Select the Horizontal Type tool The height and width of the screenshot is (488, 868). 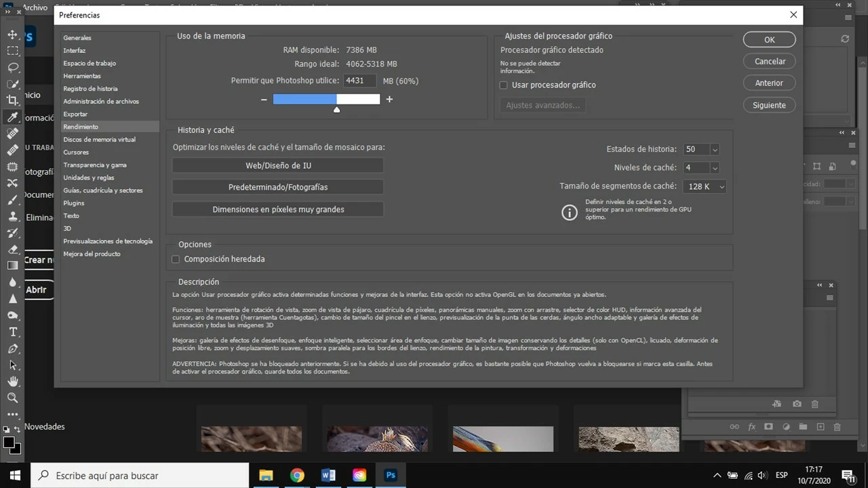coord(12,332)
